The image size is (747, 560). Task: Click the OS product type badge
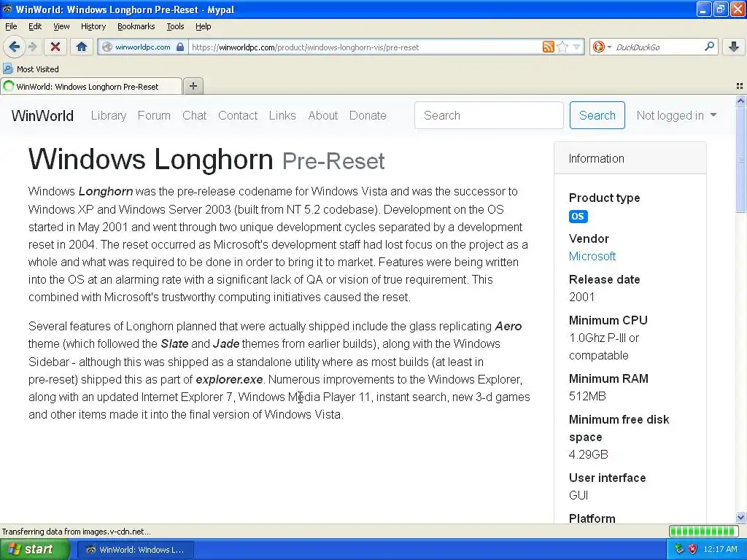click(x=578, y=216)
